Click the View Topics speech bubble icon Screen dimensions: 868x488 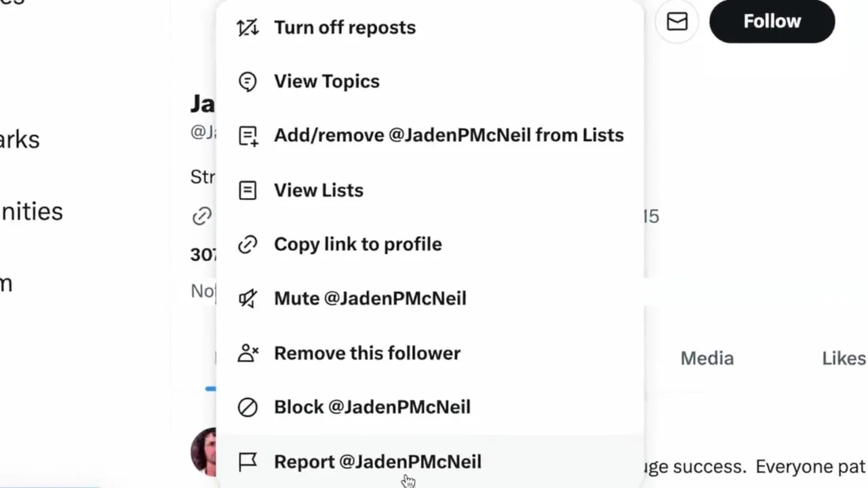[248, 81]
